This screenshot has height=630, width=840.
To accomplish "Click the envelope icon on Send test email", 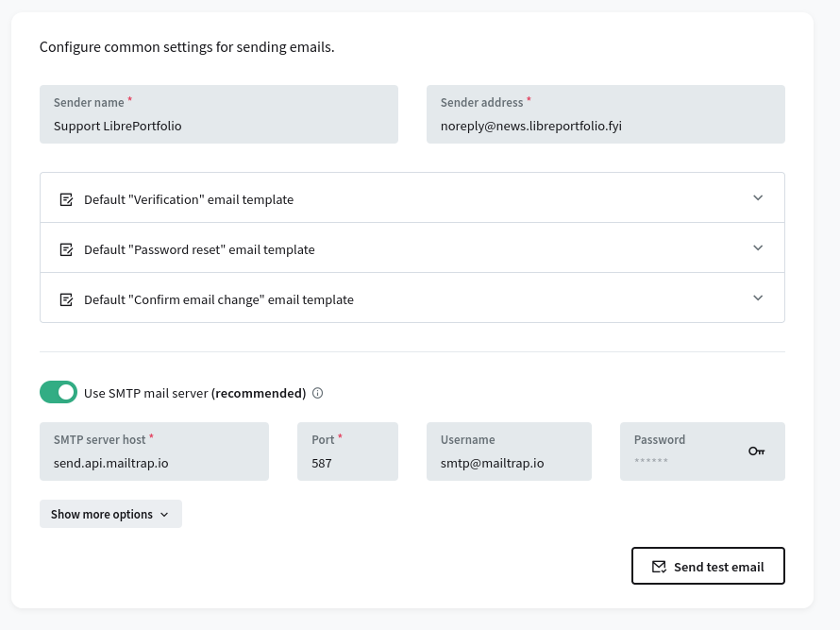I will pos(659,567).
